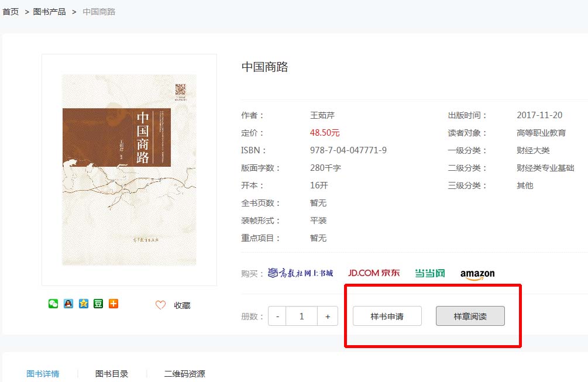Screen dimensions: 588x382
Task: Click second-level category 财经类专业基础
Action: tap(546, 168)
